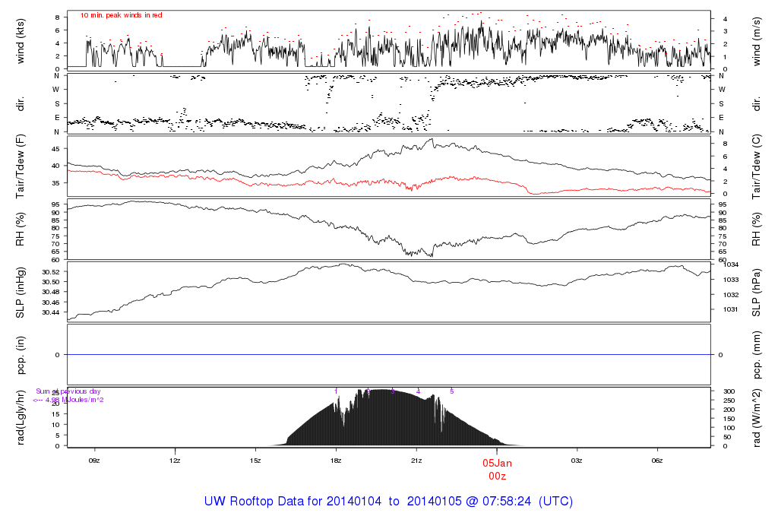Select the 'SLP (hPa)' right axis label
The width and height of the screenshot is (778, 532).
coord(757,292)
